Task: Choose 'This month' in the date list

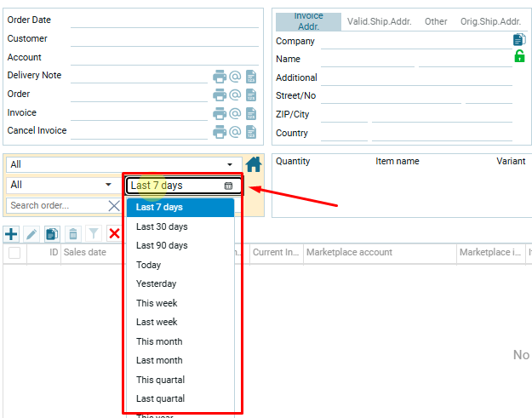Action: 159,341
